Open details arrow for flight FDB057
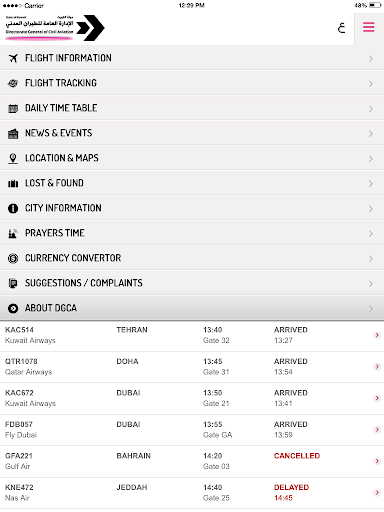Screen dimensions: 384x512 coord(377,429)
